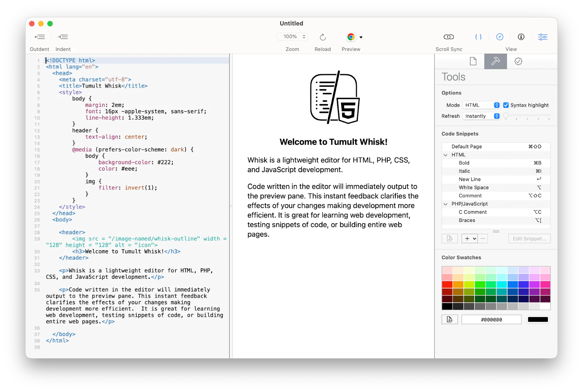Click the Outdent button
This screenshot has width=583, height=392.
click(39, 37)
